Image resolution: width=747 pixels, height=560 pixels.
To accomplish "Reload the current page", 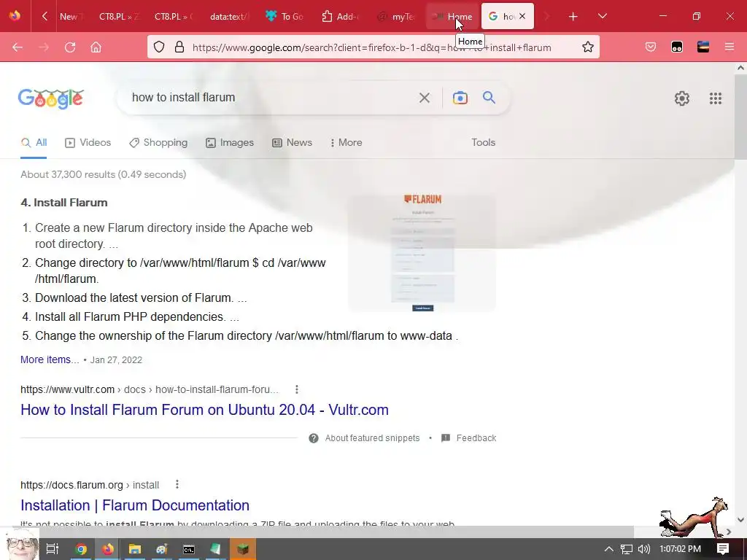I will pos(70,47).
